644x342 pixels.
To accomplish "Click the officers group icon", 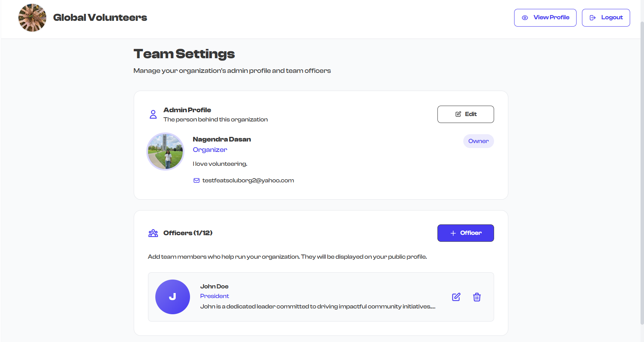I will (x=153, y=233).
